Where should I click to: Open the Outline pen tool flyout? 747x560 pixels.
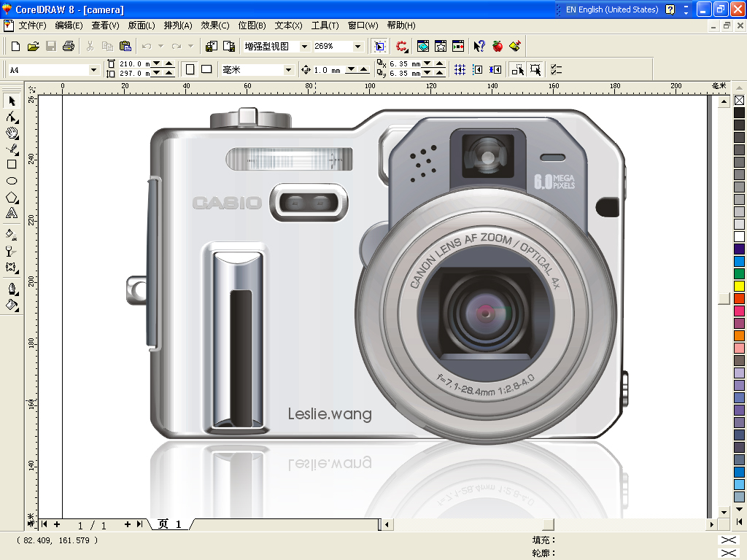(12, 289)
